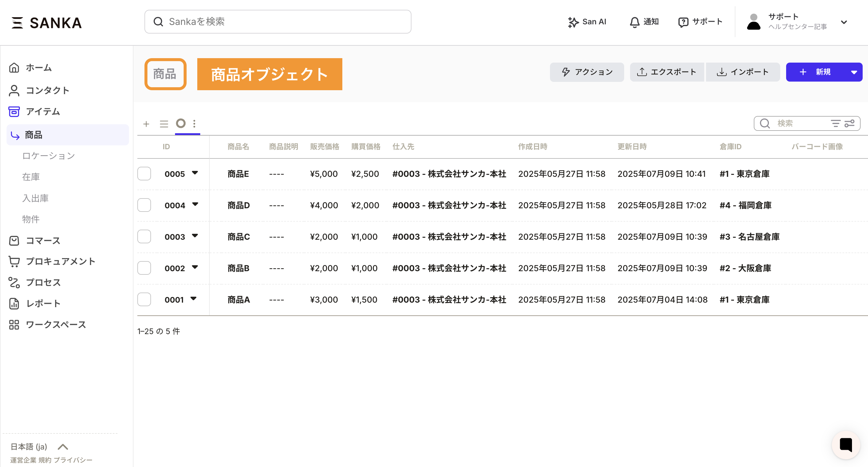This screenshot has width=868, height=467.
Task: Click the San AI sparkle icon
Action: [x=573, y=22]
